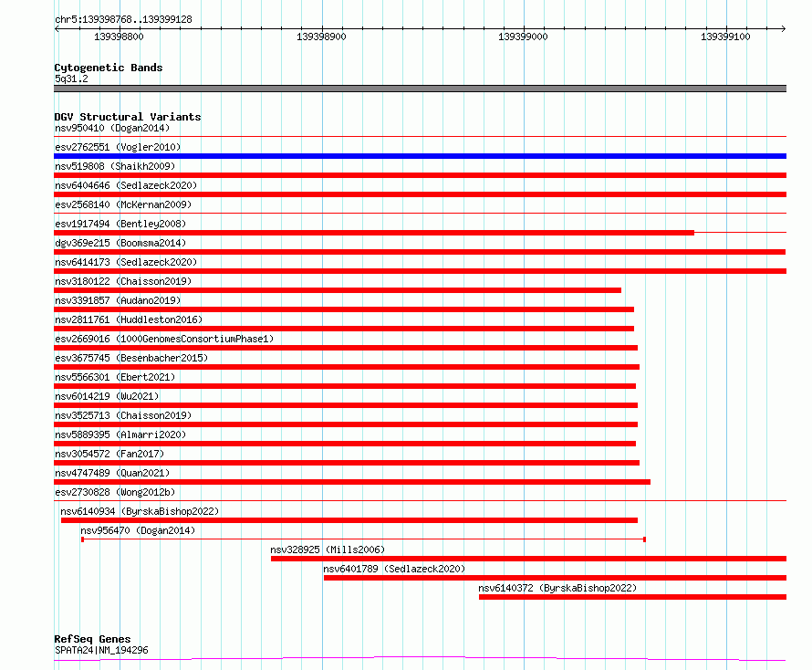
Task: Click the red nsv6140372 variant bar
Action: 633,597
